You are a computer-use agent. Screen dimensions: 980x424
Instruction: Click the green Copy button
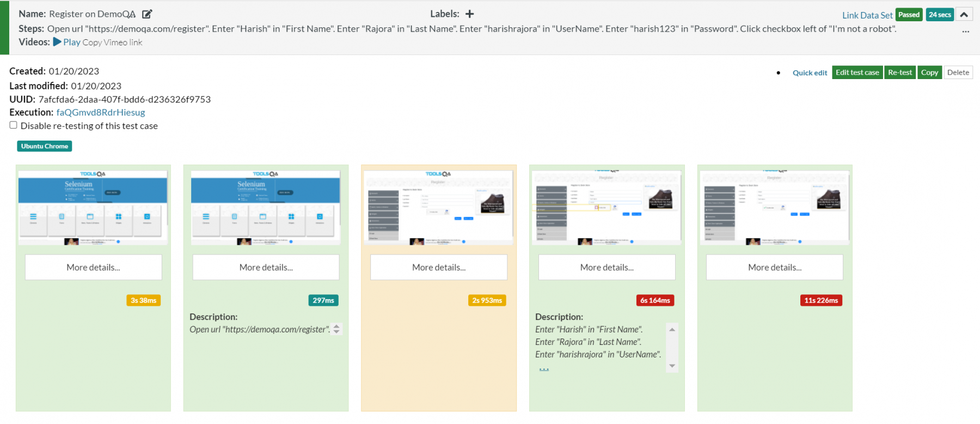[x=929, y=72]
